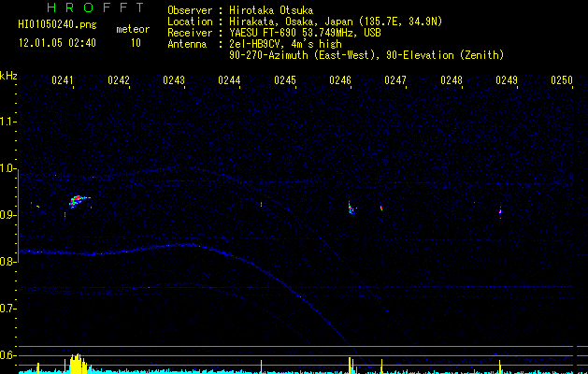Click the 1.1 frequency axis label

pos(7,122)
